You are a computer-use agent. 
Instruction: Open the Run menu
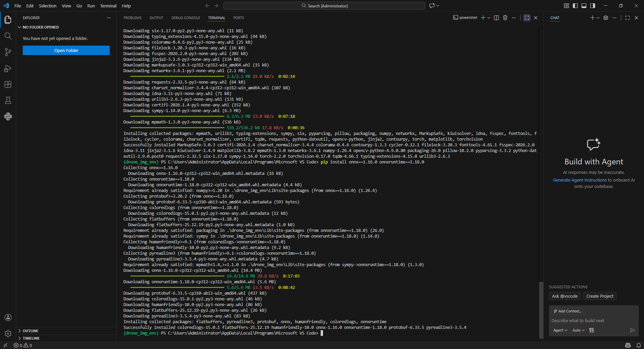pos(91,6)
